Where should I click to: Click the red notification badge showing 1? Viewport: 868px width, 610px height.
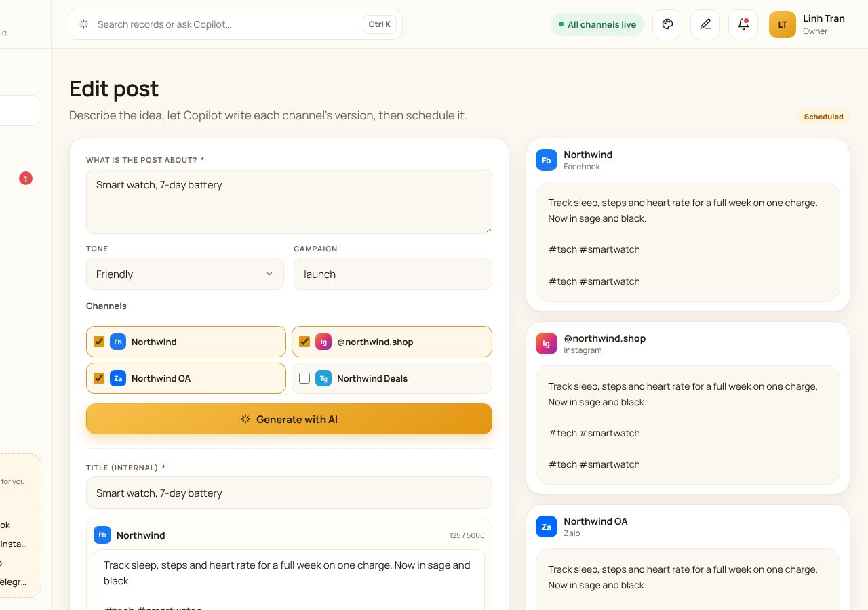coord(26,179)
